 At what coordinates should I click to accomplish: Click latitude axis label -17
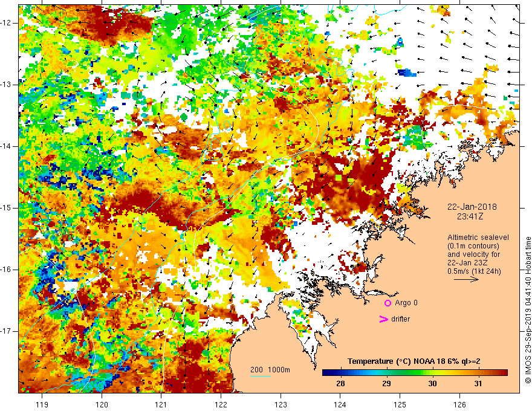point(7,331)
